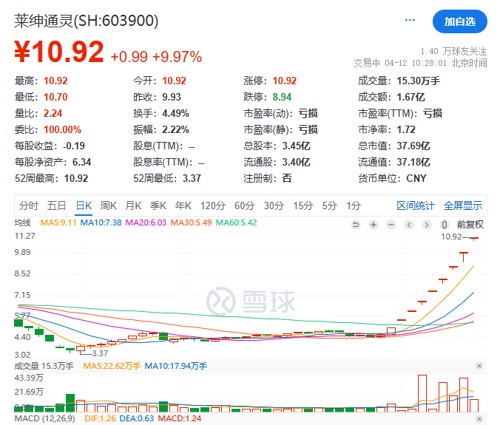Switch to the 60分 chart tab
Viewport: 500px width, 425px height.
click(x=244, y=206)
